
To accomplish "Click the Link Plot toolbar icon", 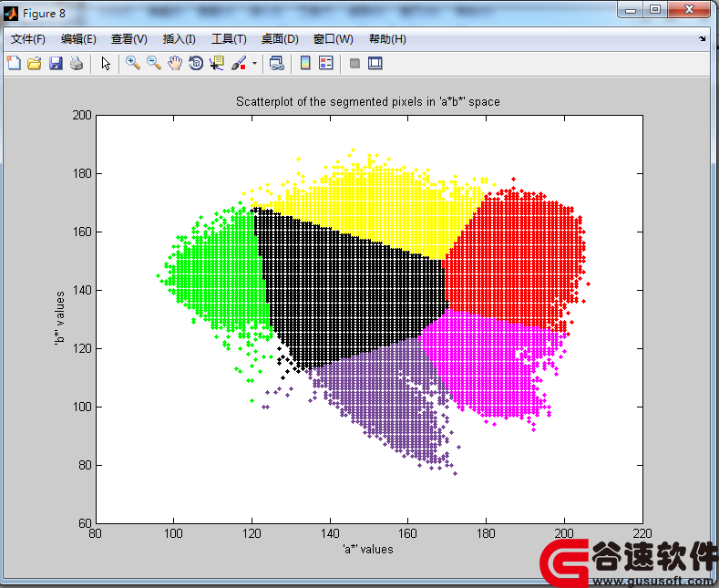I will point(276,63).
